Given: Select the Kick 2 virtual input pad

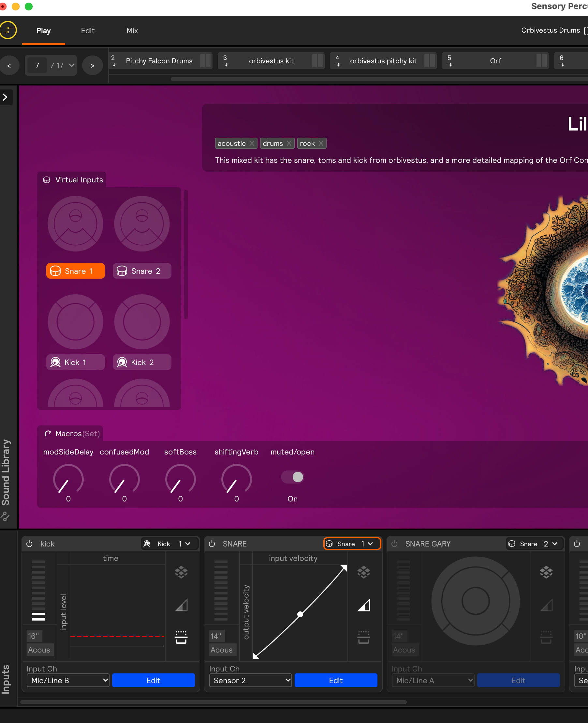Looking at the screenshot, I should [x=141, y=322].
